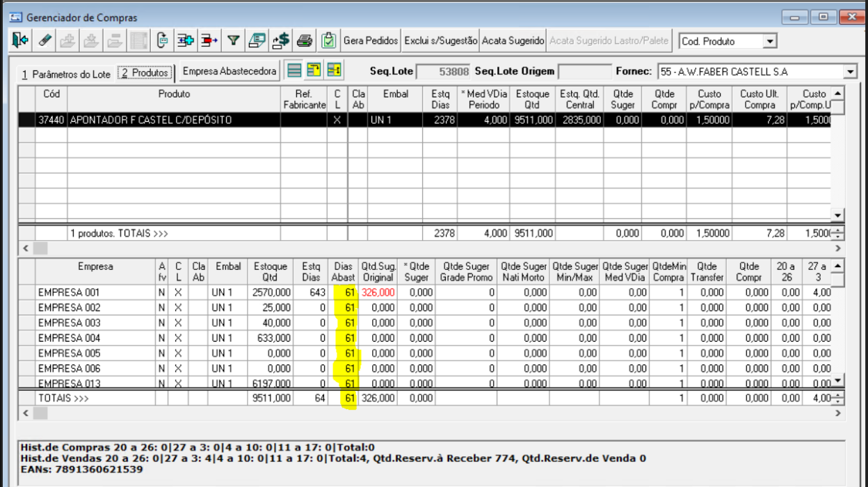Click upper grid vertical scrollbar down arrow
Viewport: 868px width, 487px height.
(837, 216)
